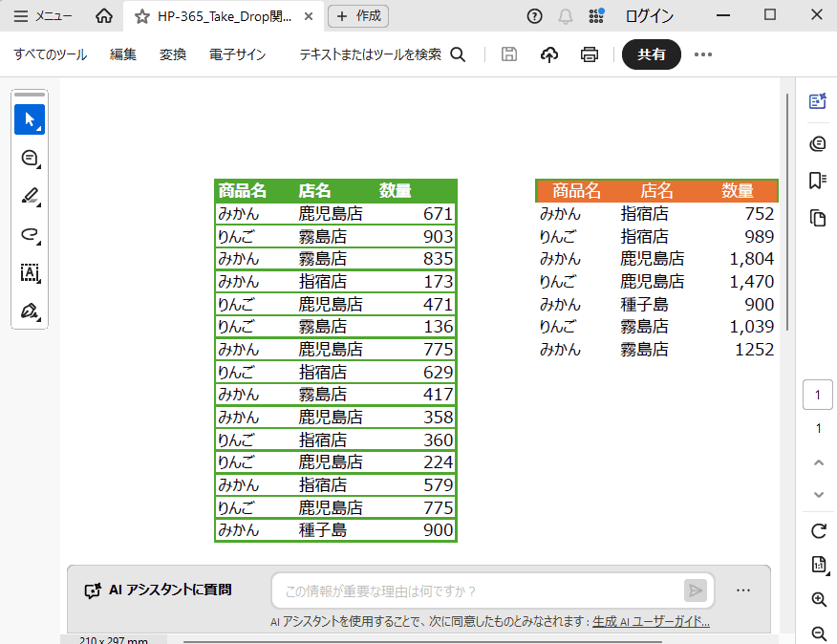Image resolution: width=837 pixels, height=644 pixels.
Task: Click the upload to cloud icon
Action: point(549,54)
